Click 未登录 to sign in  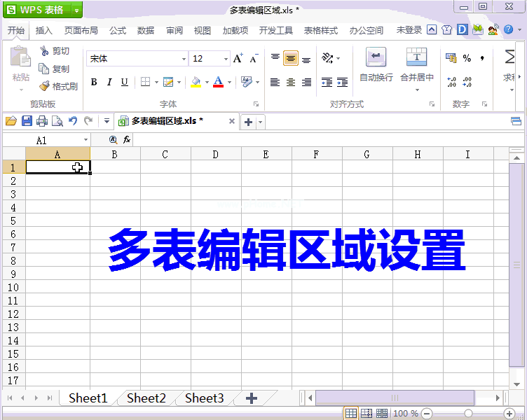click(409, 31)
